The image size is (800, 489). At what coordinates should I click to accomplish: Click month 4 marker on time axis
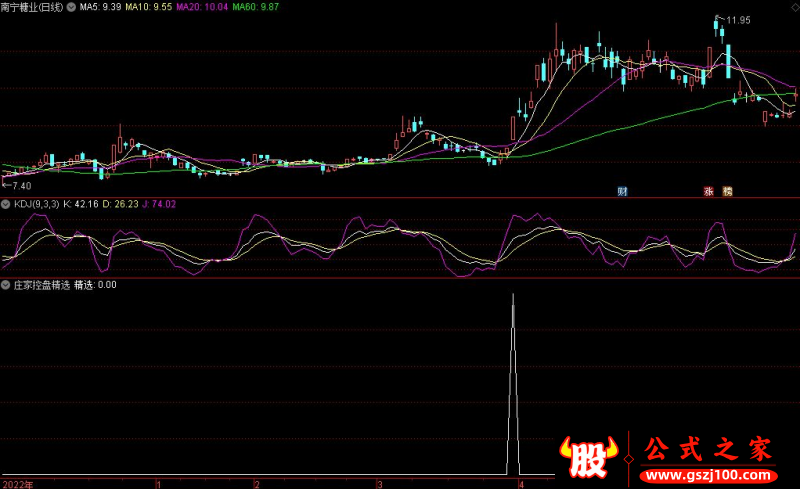[521, 483]
